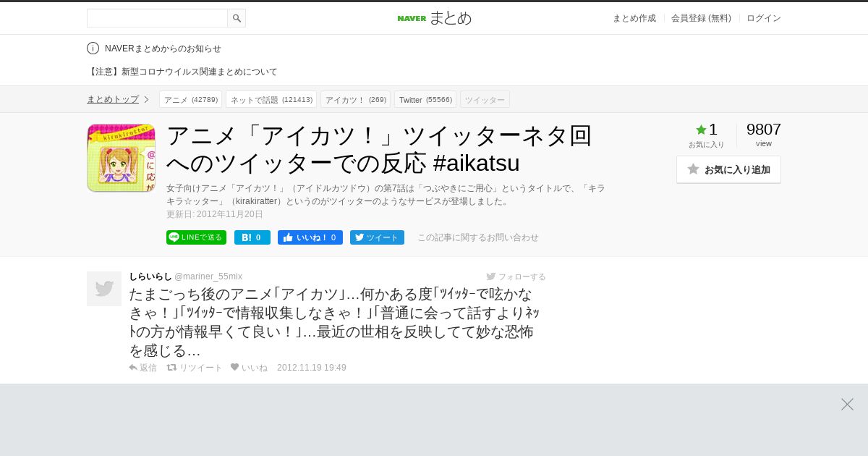
Task: Click the 9807 view count
Action: tap(764, 130)
